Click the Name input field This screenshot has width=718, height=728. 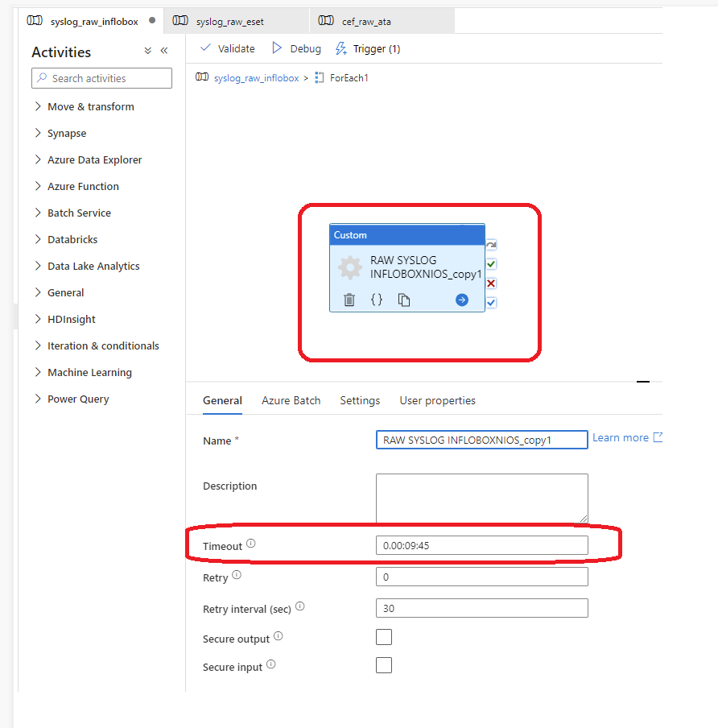[x=482, y=440]
